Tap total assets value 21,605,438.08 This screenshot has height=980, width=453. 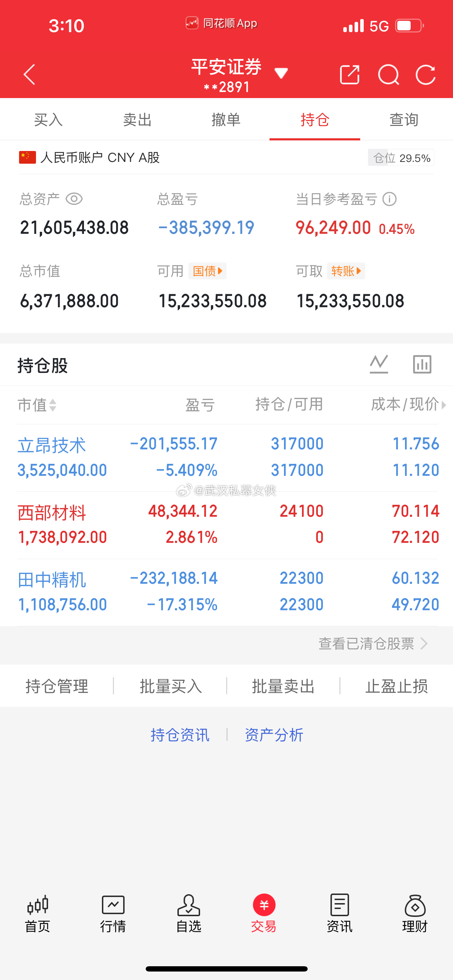[x=74, y=228]
